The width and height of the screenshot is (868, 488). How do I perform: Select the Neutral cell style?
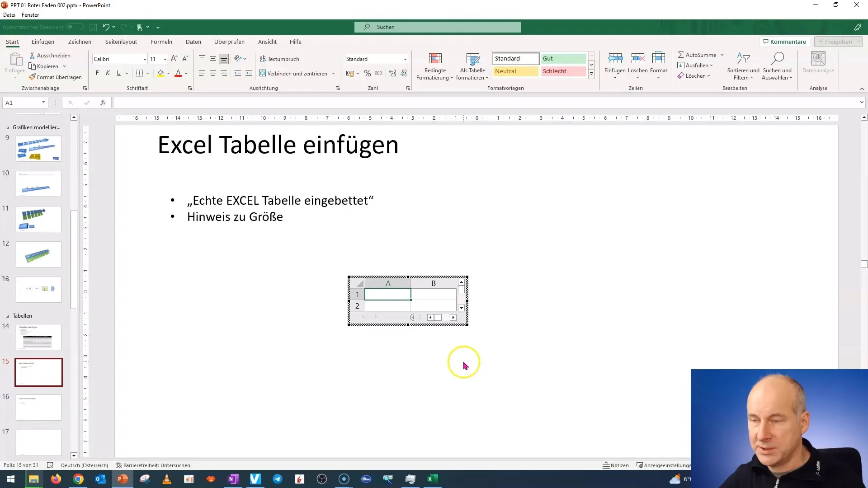515,71
